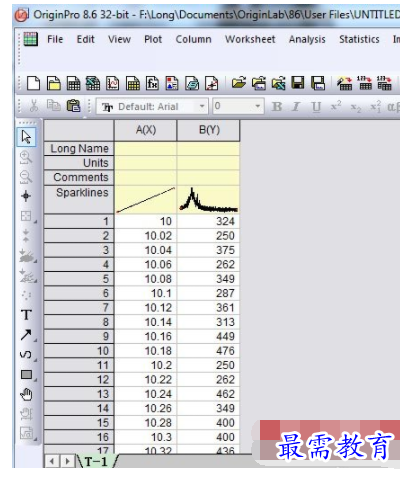Select the Screen Reader crosshair tool
The width and height of the screenshot is (400, 478).
26,196
